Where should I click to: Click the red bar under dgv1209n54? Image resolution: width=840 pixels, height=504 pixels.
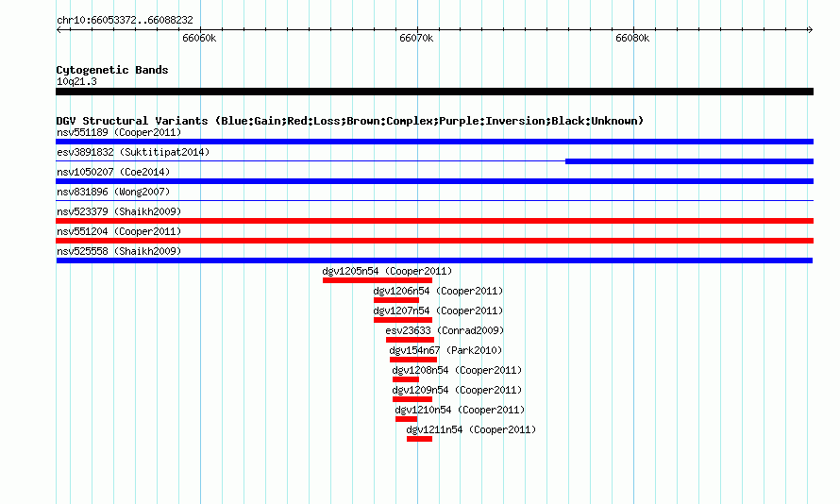[x=412, y=399]
